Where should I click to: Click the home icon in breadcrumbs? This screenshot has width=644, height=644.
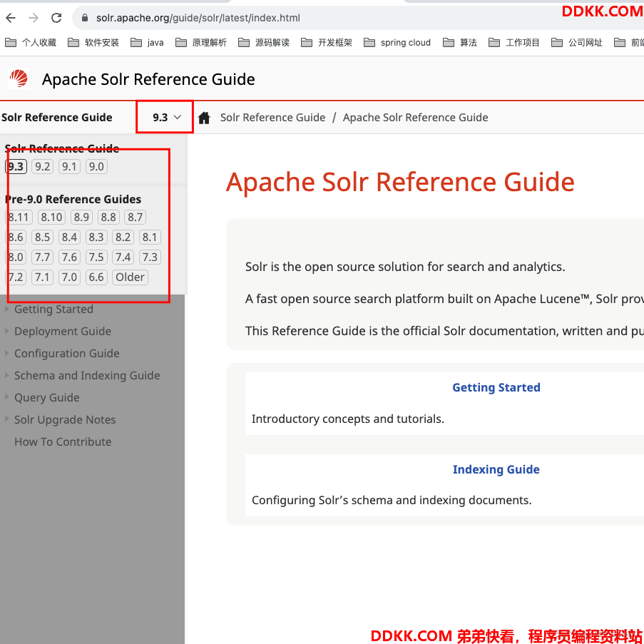(204, 118)
